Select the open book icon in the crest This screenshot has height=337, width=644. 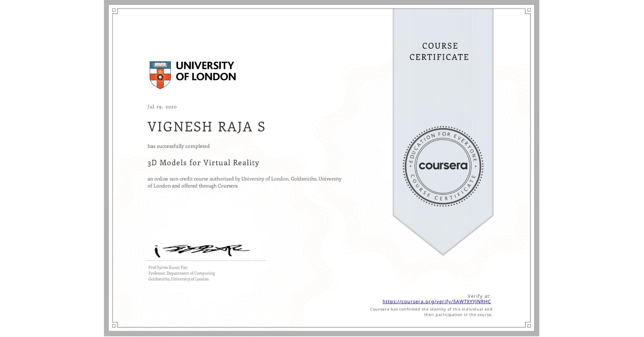(160, 64)
